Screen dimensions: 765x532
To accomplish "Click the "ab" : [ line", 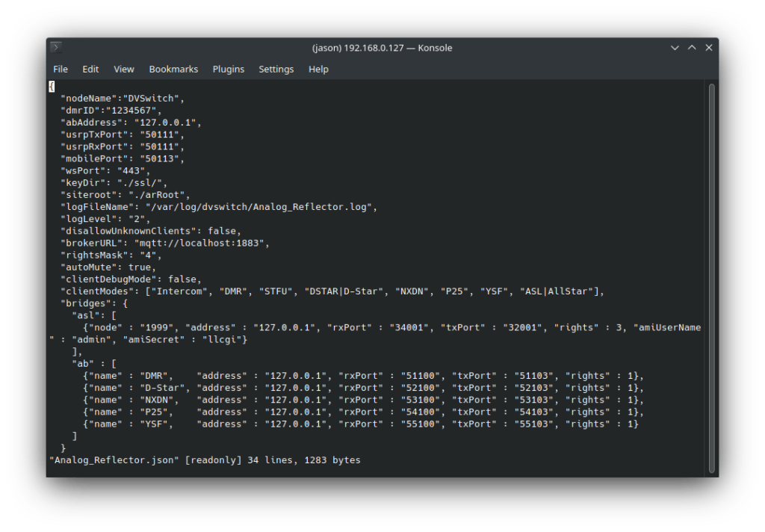I will pyautogui.click(x=93, y=364).
